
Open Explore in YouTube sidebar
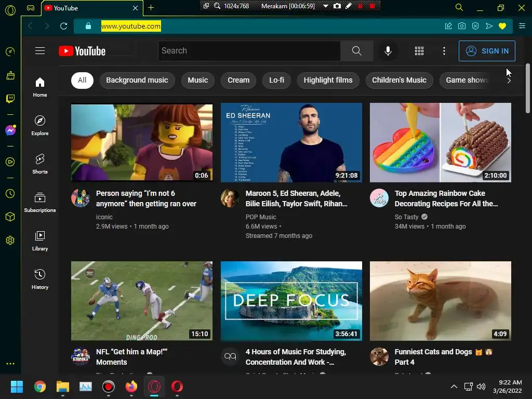40,126
